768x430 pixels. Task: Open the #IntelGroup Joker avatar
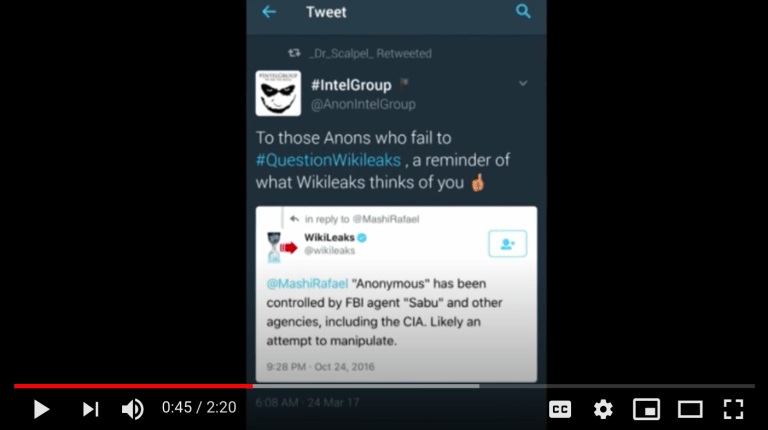pos(278,93)
